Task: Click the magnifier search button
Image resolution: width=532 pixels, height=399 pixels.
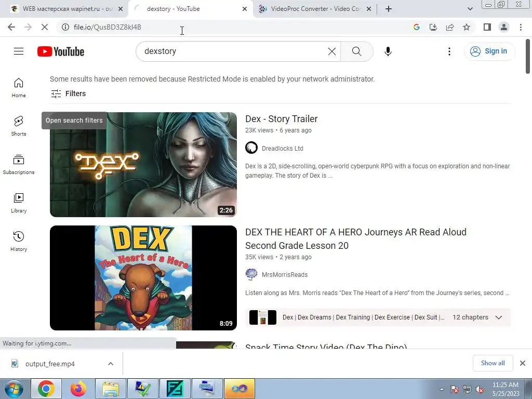Action: pyautogui.click(x=356, y=51)
